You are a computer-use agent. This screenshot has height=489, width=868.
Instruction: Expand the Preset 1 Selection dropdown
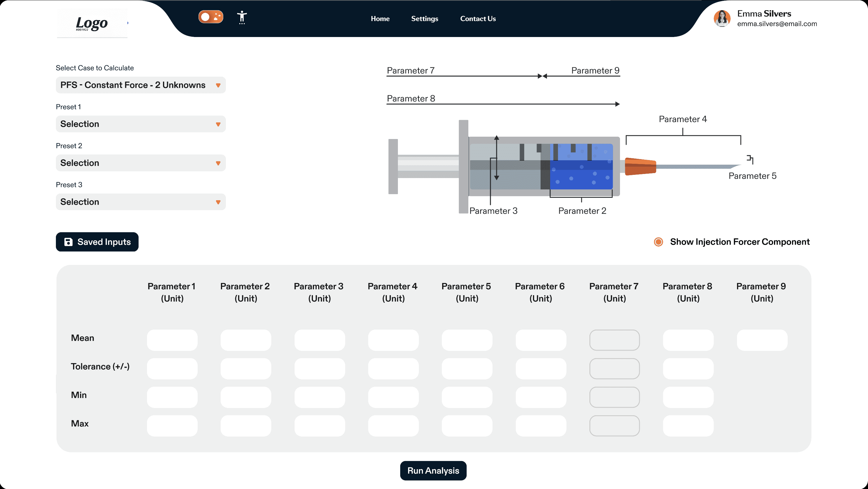[x=141, y=124]
